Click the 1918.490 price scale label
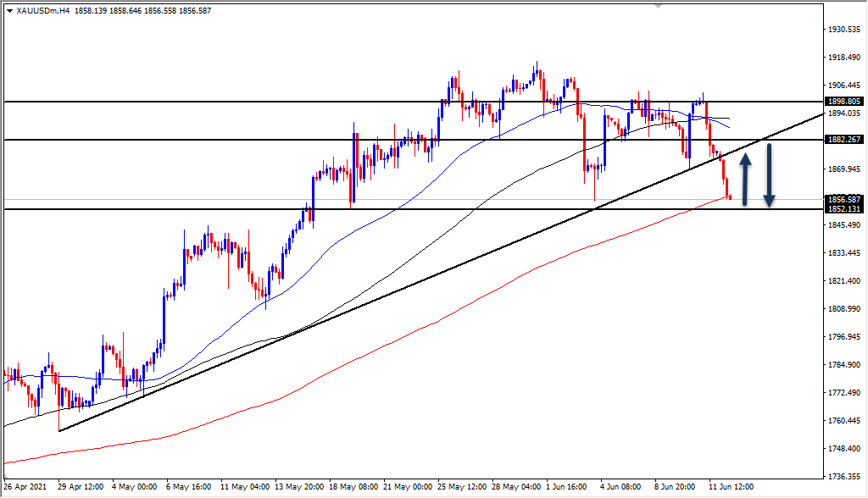This screenshot has height=498, width=868. [844, 57]
